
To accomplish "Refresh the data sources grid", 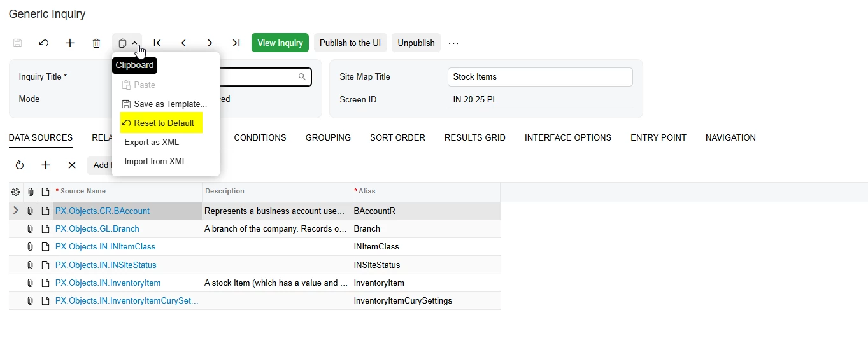I will pyautogui.click(x=20, y=165).
